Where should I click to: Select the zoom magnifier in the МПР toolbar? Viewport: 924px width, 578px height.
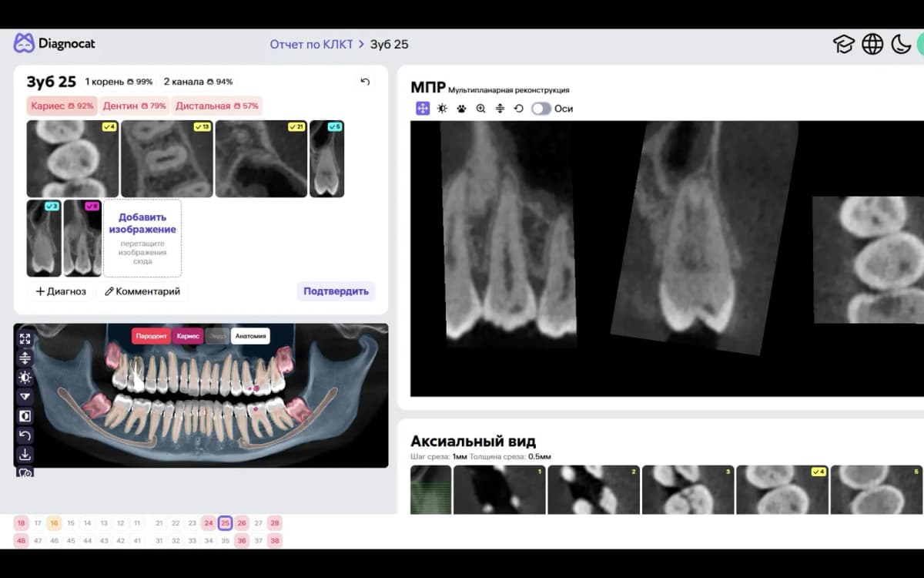pyautogui.click(x=480, y=109)
